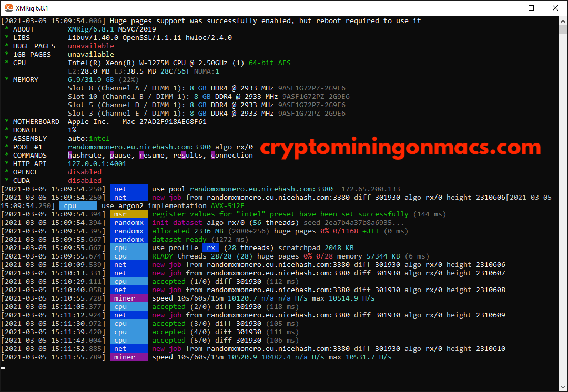568x392 pixels.
Task: Click "miner" tag at 15:10:55.728
Action: (x=129, y=298)
